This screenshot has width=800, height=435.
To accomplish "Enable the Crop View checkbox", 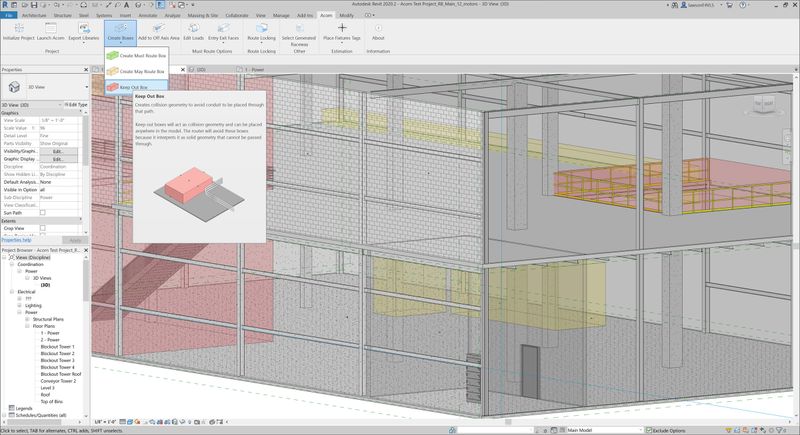I will point(42,228).
